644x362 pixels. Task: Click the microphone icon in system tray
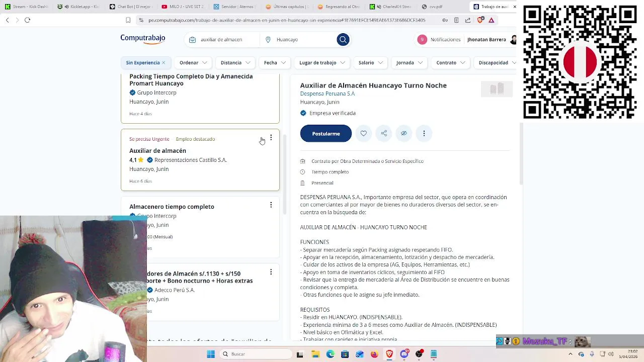pyautogui.click(x=592, y=354)
